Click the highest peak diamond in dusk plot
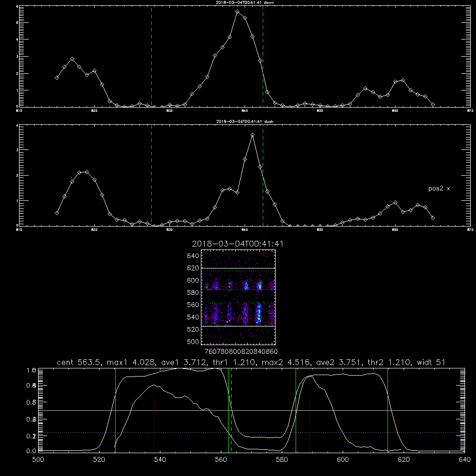The image size is (476, 476). click(x=252, y=135)
